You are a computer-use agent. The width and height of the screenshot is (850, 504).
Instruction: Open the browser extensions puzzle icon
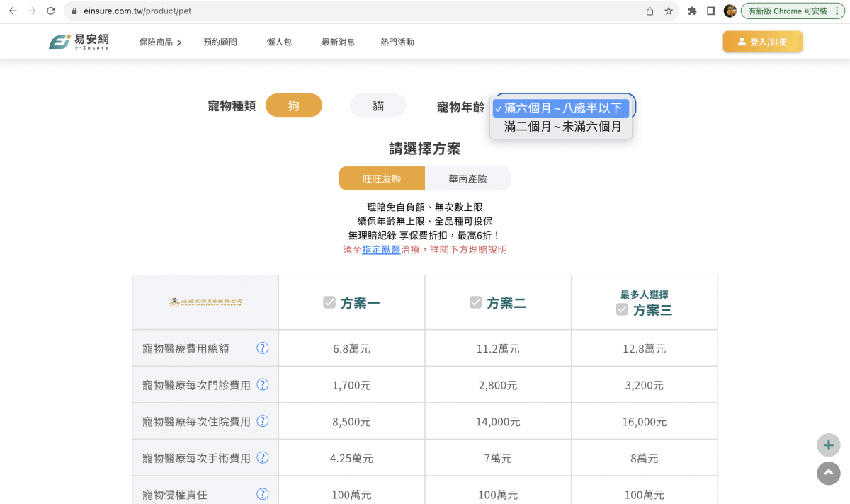click(x=692, y=11)
